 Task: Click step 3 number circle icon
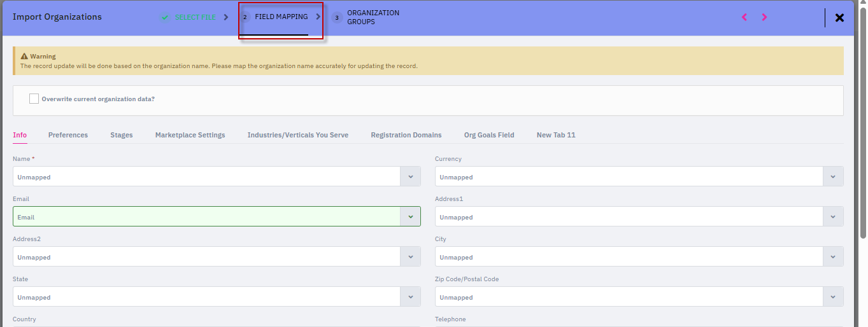337,18
